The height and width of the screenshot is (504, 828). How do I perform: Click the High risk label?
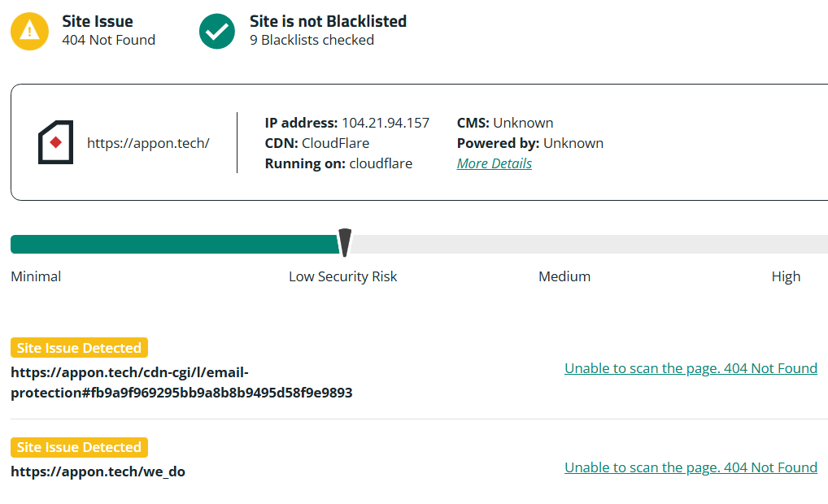(785, 276)
